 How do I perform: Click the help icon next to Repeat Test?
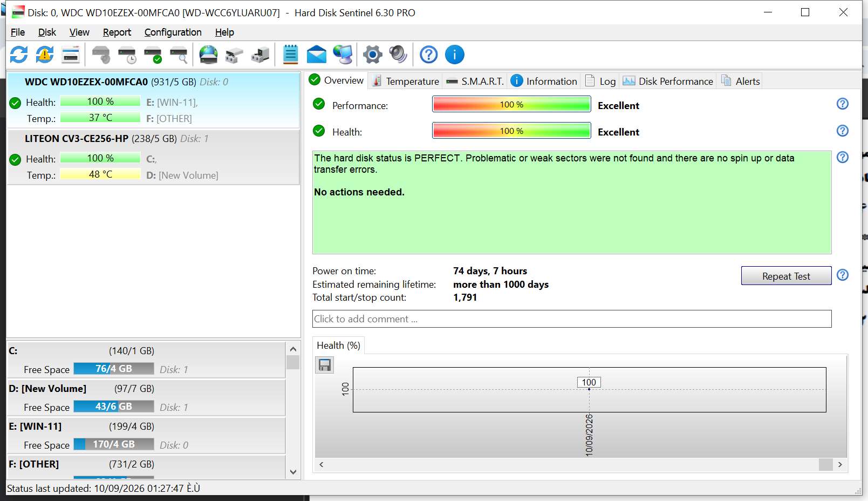842,275
